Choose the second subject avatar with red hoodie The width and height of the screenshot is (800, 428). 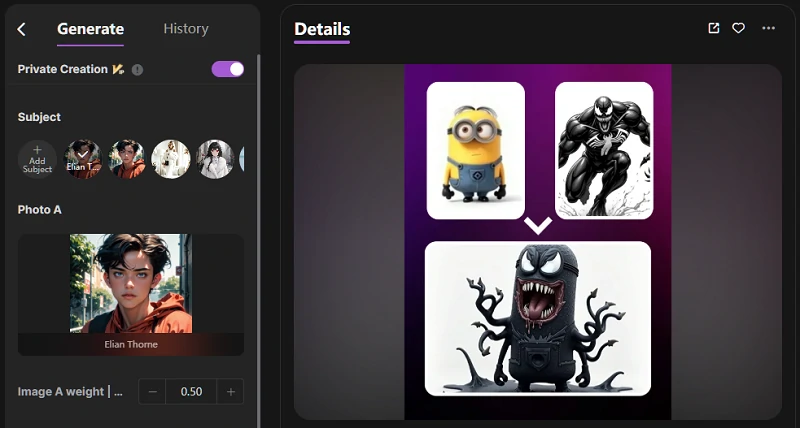[127, 159]
